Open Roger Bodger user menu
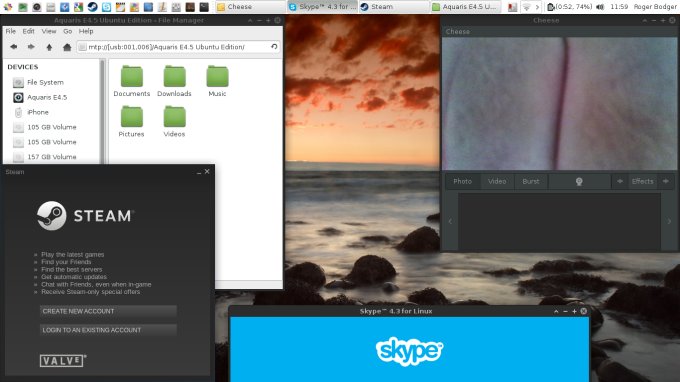Viewport: 680px width, 382px height. point(655,7)
